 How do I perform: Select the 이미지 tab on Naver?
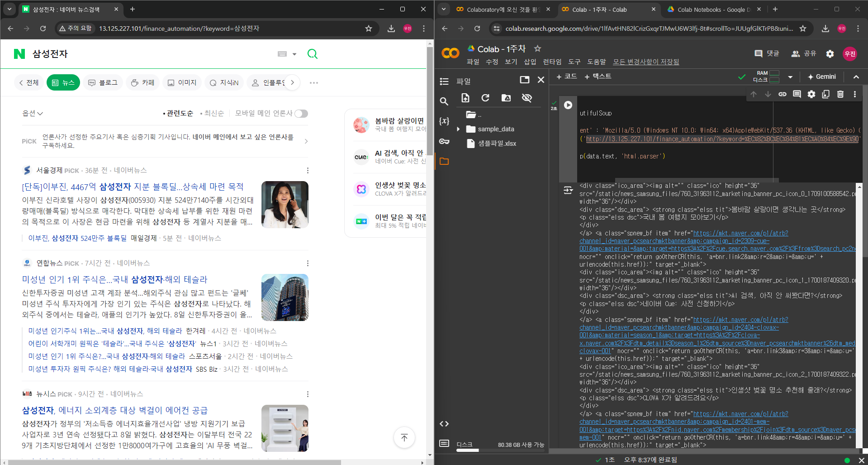(182, 82)
